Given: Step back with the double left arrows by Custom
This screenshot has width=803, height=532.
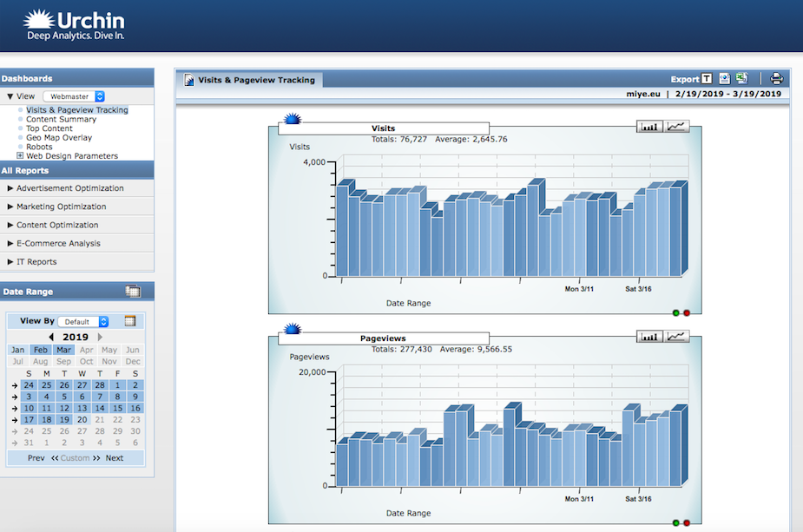Looking at the screenshot, I should [x=55, y=458].
